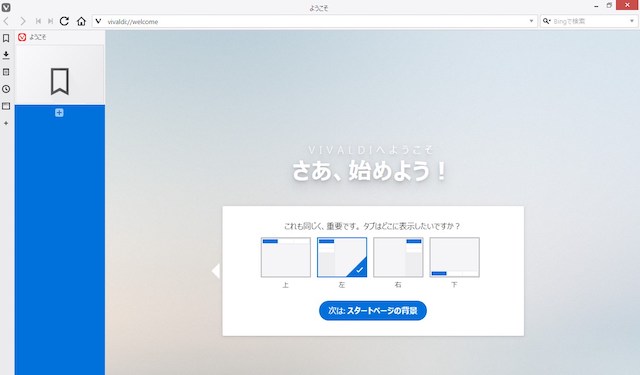Expand the search engine dropdown arrow

click(632, 21)
